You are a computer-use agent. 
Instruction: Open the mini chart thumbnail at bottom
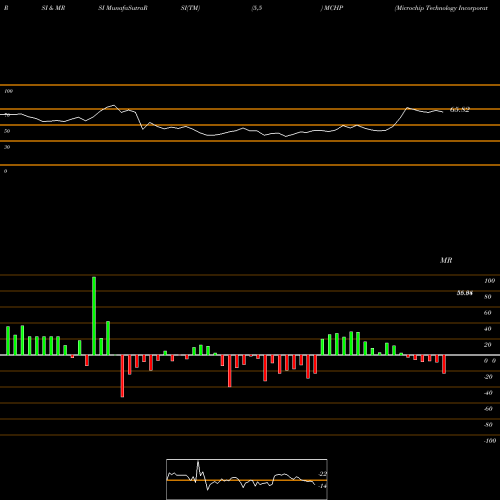[x=247, y=479]
